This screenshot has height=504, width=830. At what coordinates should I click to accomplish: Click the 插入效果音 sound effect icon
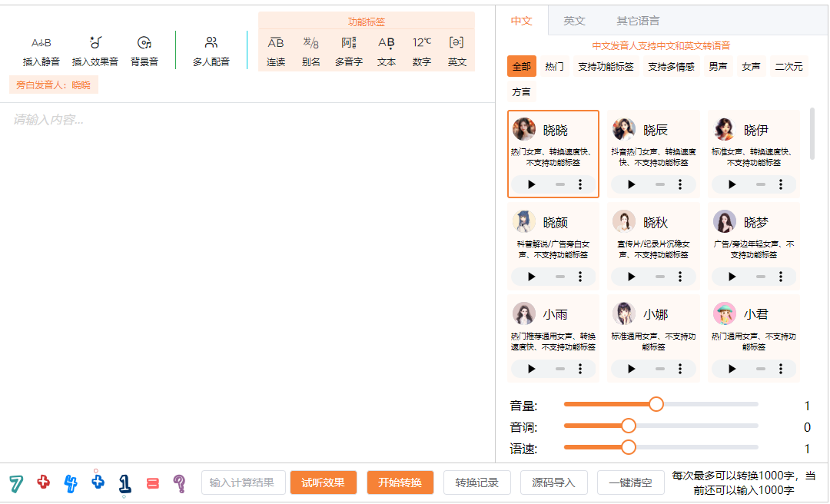[x=95, y=43]
